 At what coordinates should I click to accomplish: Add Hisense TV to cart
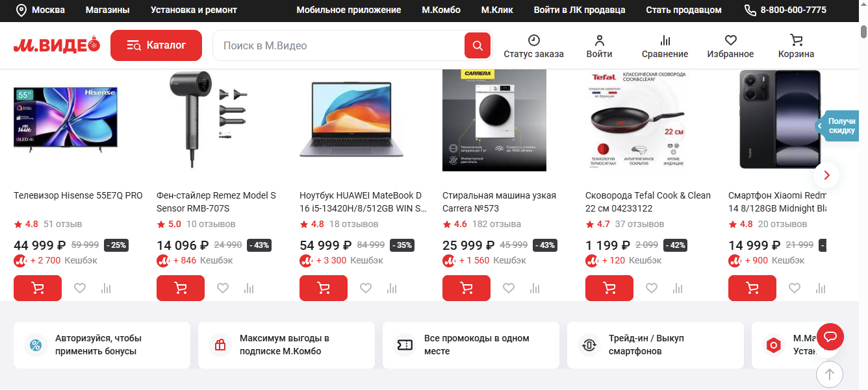click(38, 288)
